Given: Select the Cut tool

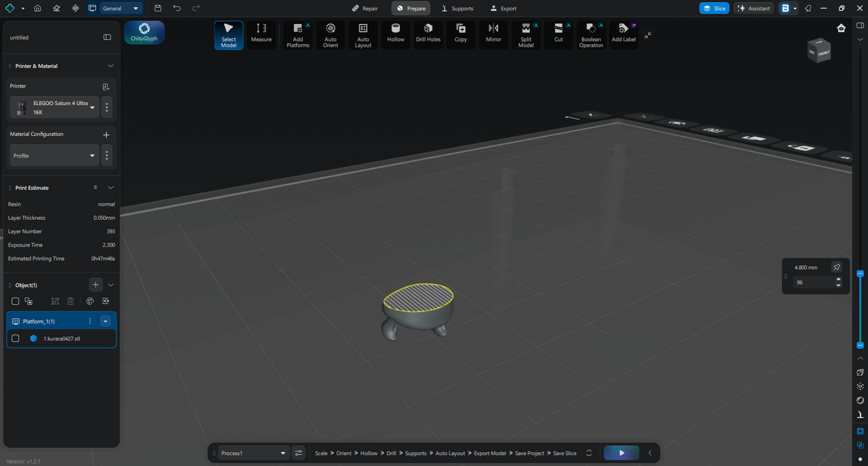Looking at the screenshot, I should coord(559,35).
